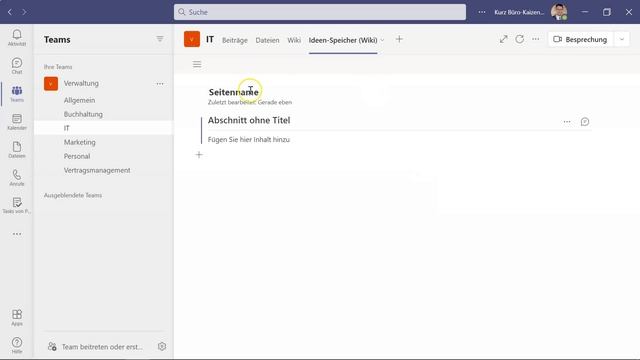Add a new wiki section with plus
640x360 pixels.
tap(199, 155)
